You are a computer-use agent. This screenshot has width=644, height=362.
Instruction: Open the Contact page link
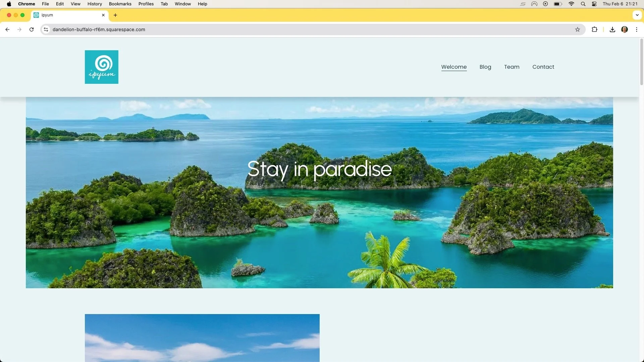point(543,67)
